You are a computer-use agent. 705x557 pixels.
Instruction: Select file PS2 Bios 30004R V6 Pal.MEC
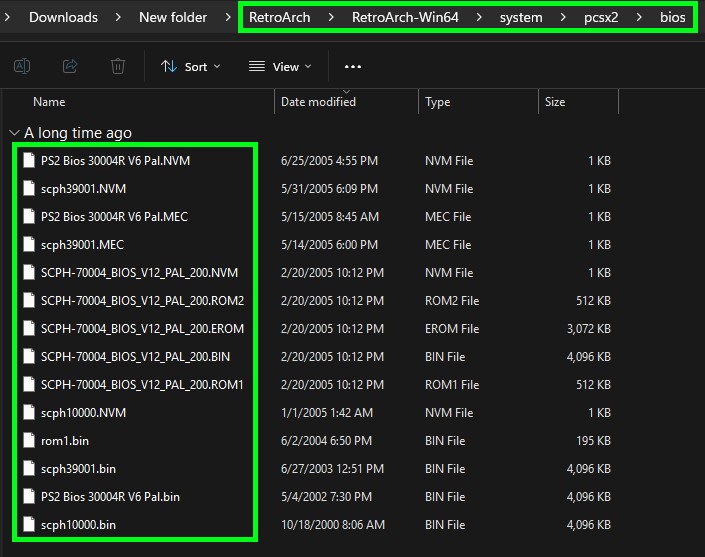(x=114, y=217)
